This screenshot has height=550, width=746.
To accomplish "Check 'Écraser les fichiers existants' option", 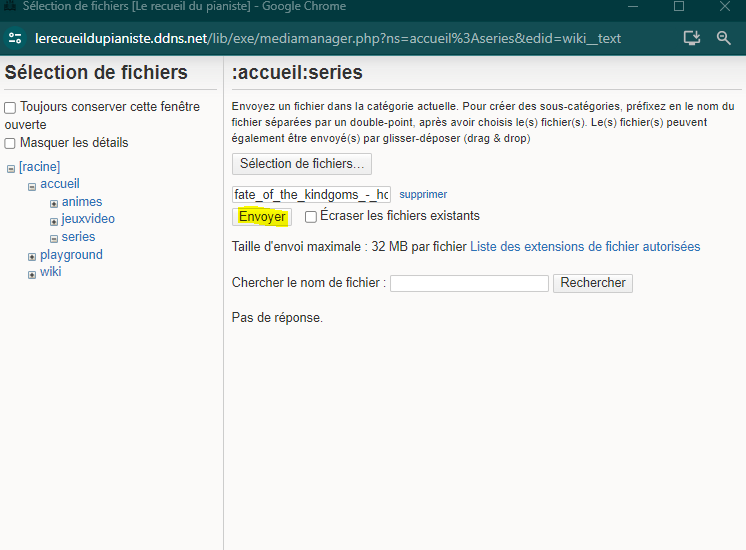I will tap(311, 216).
